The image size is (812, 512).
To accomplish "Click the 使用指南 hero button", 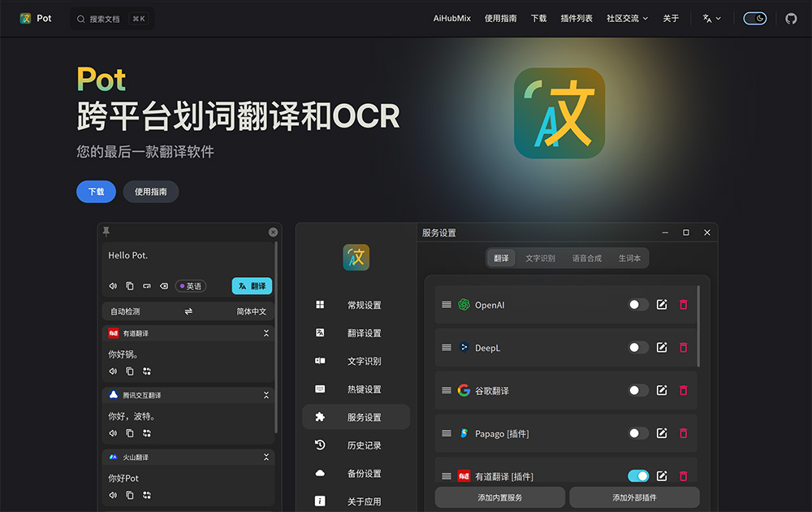I will [x=151, y=192].
